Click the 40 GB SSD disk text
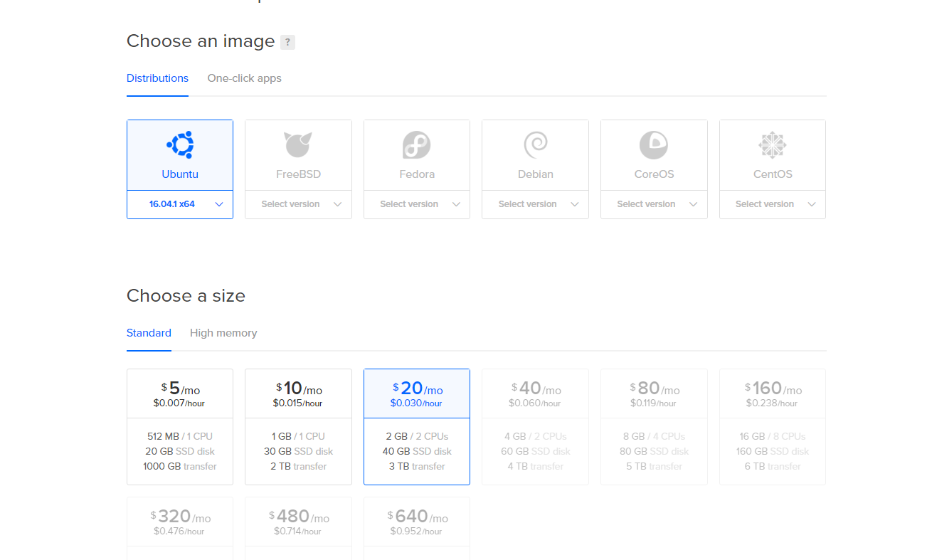The image size is (927, 560). (417, 451)
